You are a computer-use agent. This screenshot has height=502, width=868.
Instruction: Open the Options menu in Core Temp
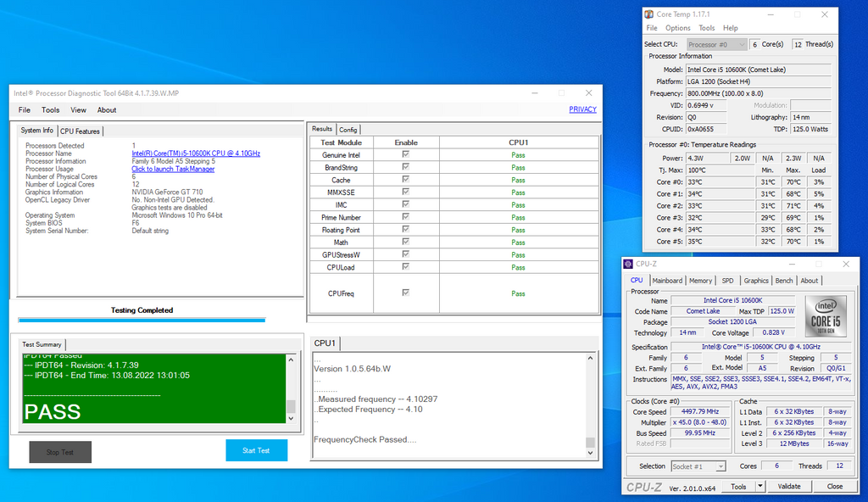tap(677, 28)
